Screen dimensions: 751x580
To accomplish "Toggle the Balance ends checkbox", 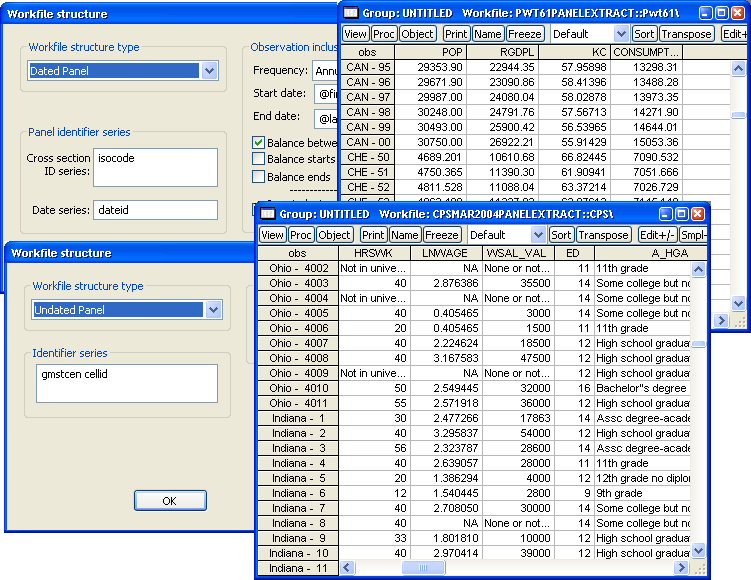I will [258, 177].
